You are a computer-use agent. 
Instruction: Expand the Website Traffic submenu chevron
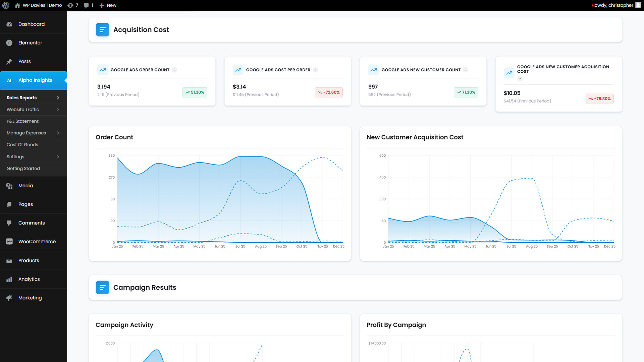click(58, 110)
